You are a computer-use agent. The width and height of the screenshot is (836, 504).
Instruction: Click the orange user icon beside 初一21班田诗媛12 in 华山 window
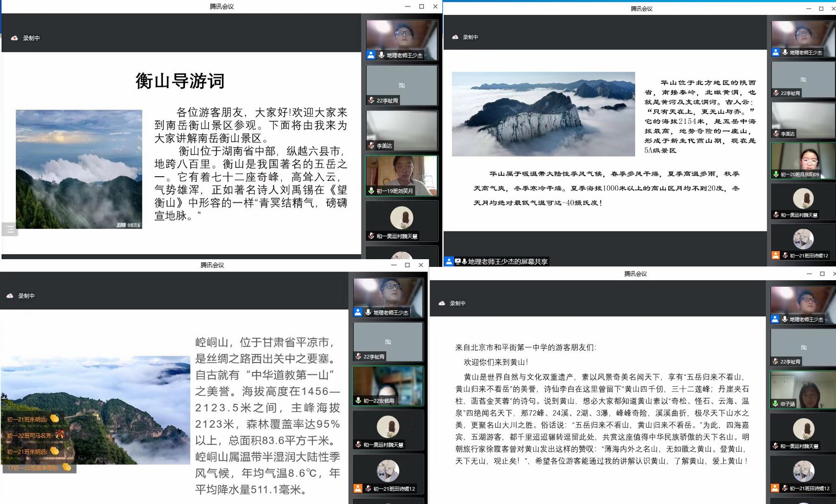[x=776, y=256]
